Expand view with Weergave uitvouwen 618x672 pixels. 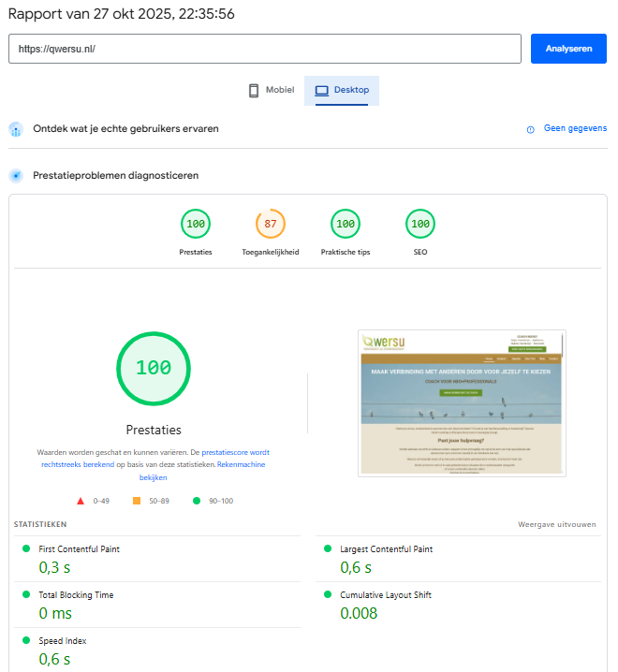[556, 524]
